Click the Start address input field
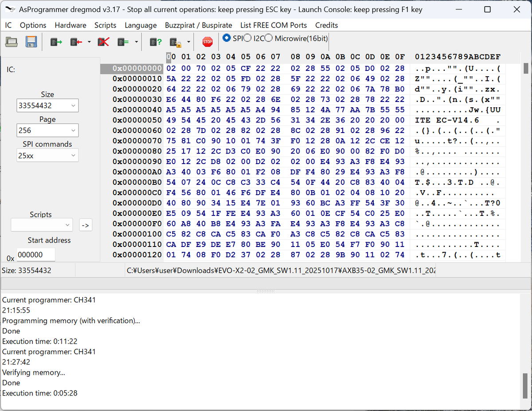The image size is (532, 411). (36, 255)
